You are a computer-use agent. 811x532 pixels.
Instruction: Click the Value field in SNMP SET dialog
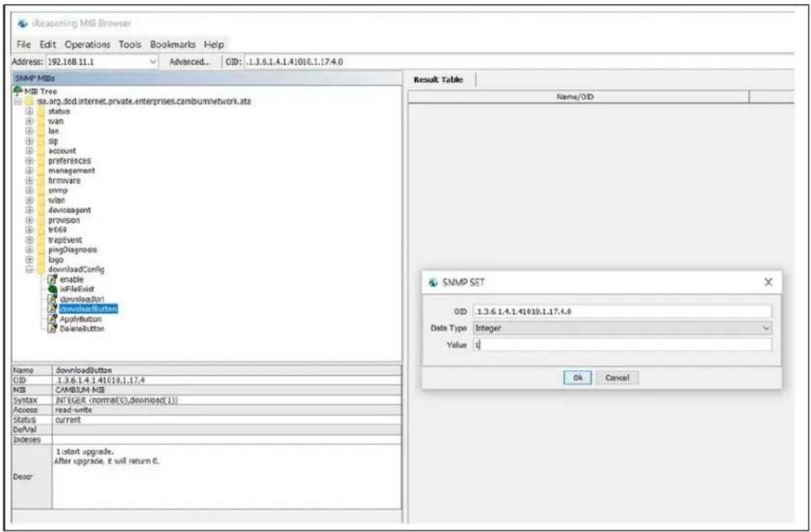(x=623, y=345)
